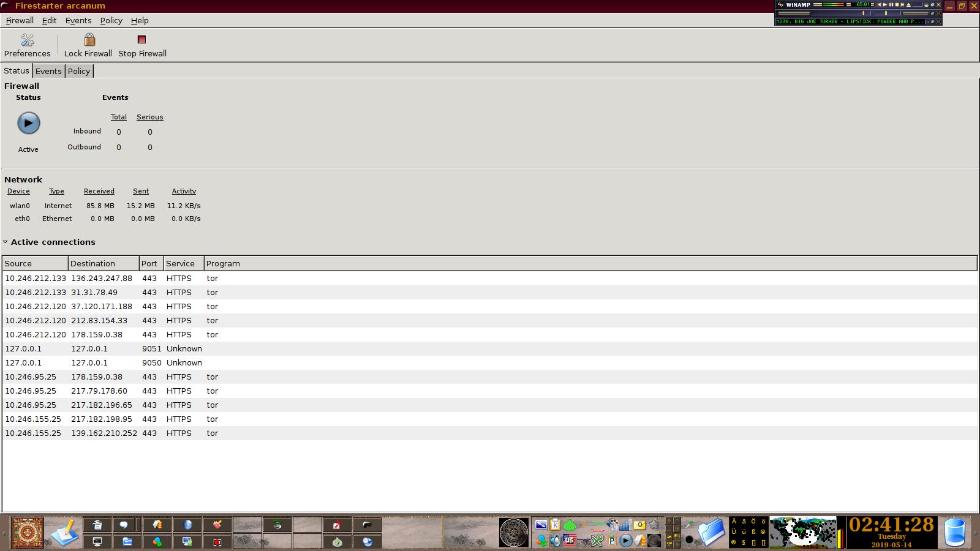Collapse the Active connections expander
Screen dimensions: 980x551
[6, 242]
